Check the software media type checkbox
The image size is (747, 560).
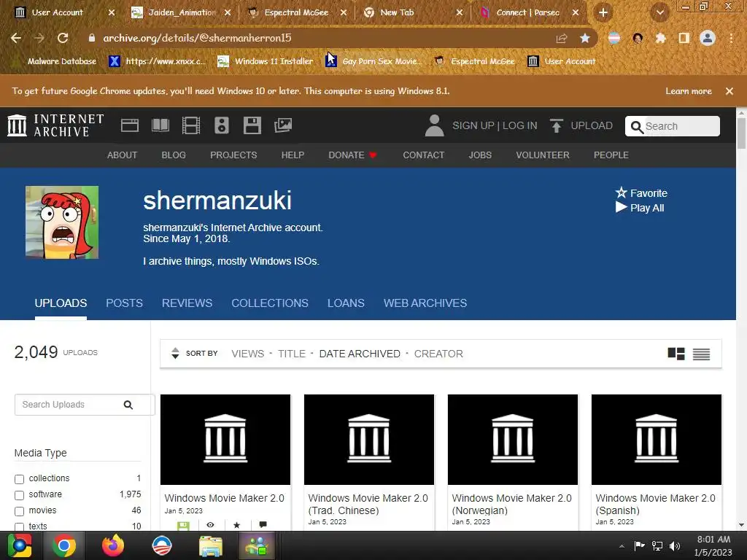tap(19, 495)
